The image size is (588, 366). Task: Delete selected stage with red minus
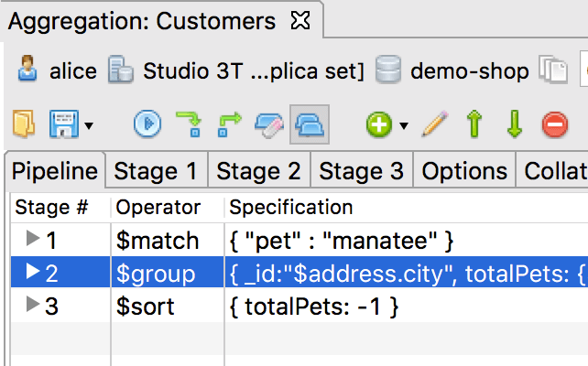555,124
